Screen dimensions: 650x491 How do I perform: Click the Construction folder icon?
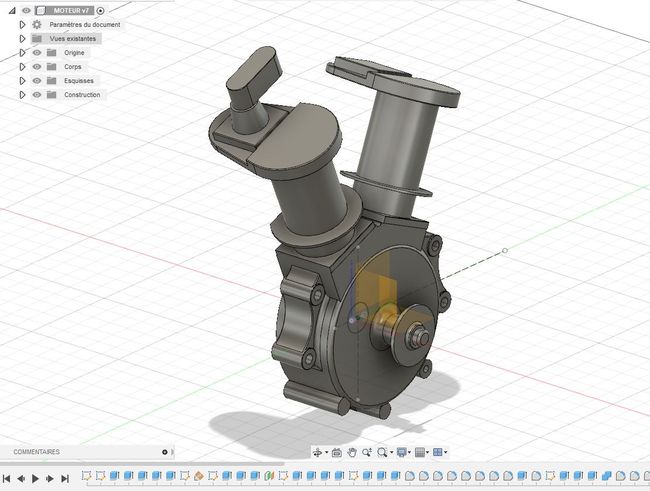click(x=51, y=95)
